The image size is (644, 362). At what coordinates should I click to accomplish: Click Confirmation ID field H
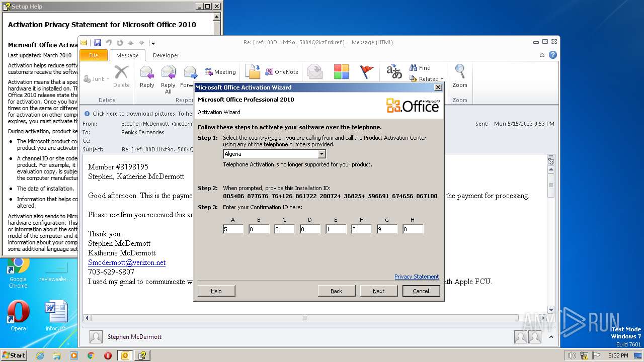point(413,229)
